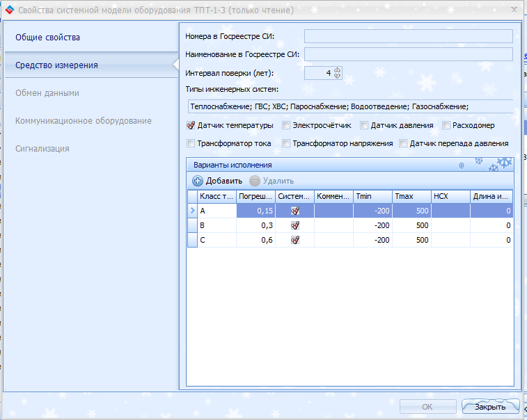Check the Расходомер checkbox

click(446, 126)
